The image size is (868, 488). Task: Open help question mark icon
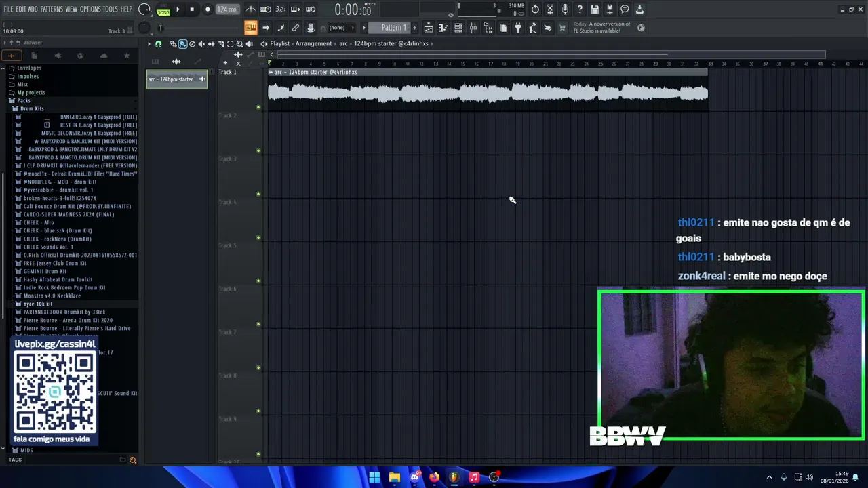pos(580,9)
